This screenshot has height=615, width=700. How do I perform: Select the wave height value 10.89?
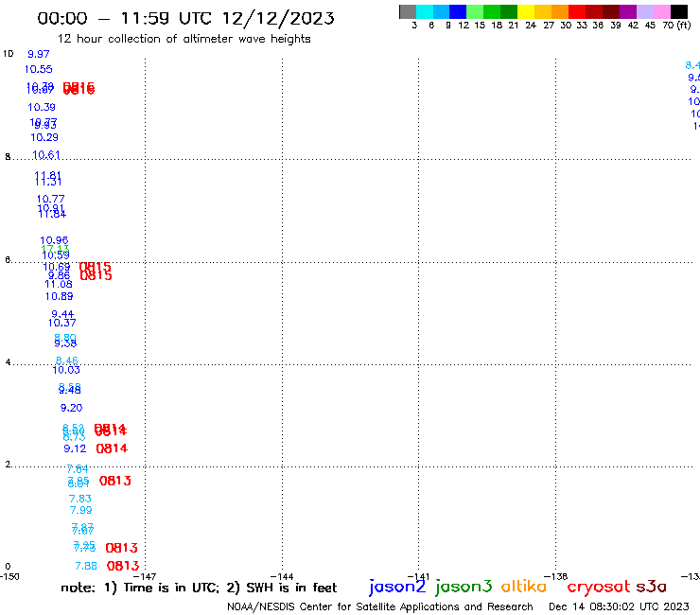tap(59, 296)
